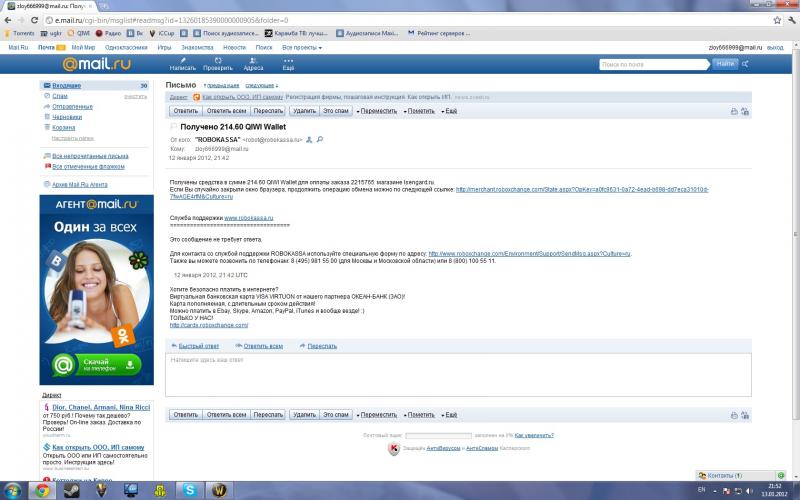
Task: Toggle the flag next to message subject
Action: (x=173, y=126)
